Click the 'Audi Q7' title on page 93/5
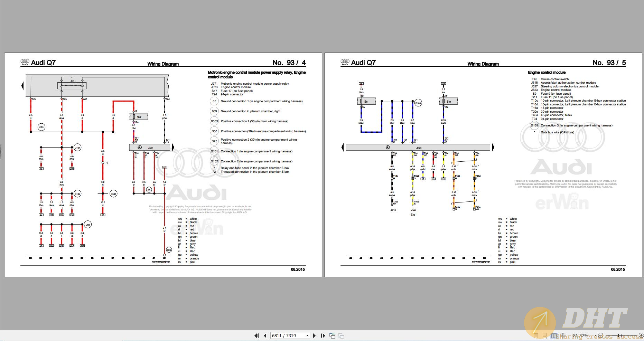Image resolution: width=644 pixels, height=341 pixels. coord(363,63)
